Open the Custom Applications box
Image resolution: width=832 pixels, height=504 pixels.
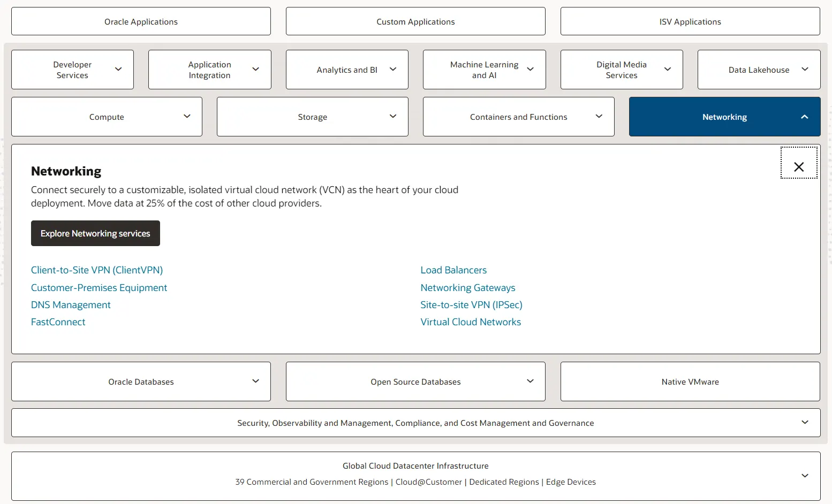(415, 21)
